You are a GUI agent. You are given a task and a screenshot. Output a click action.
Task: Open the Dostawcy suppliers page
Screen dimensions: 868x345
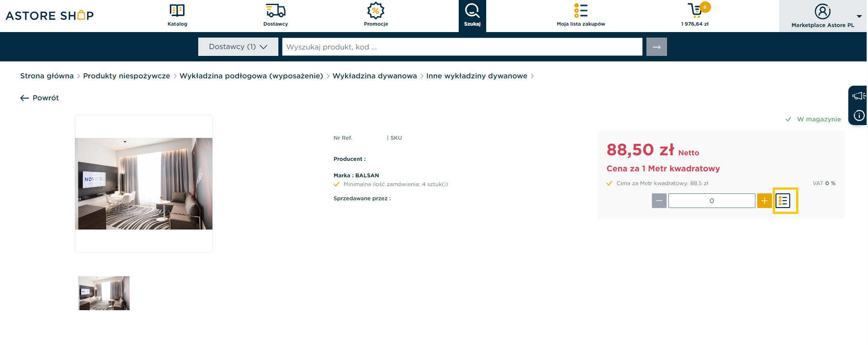point(276,15)
